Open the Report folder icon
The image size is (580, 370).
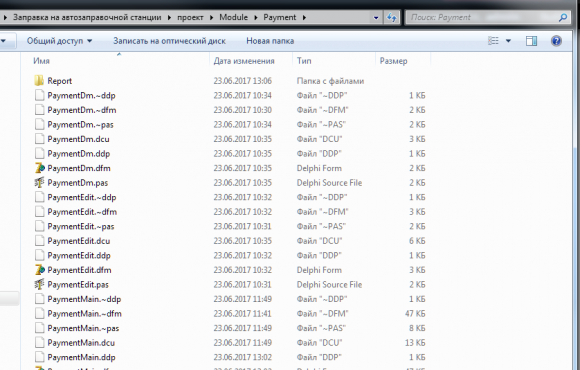point(39,81)
